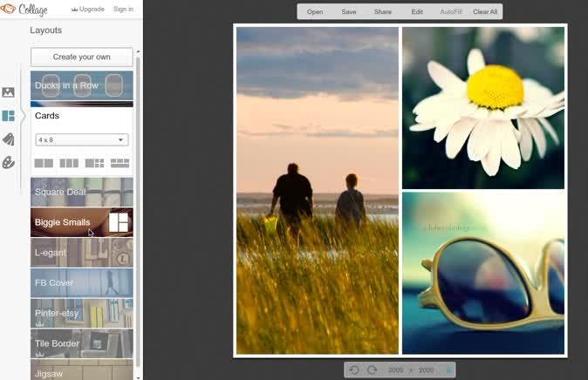Select the beach walkers photo cell
This screenshot has height=380, width=588.
click(x=318, y=190)
